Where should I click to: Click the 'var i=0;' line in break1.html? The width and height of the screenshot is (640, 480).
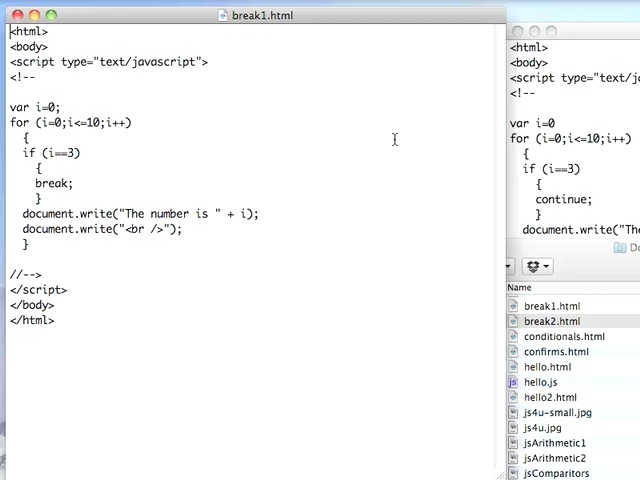click(35, 107)
